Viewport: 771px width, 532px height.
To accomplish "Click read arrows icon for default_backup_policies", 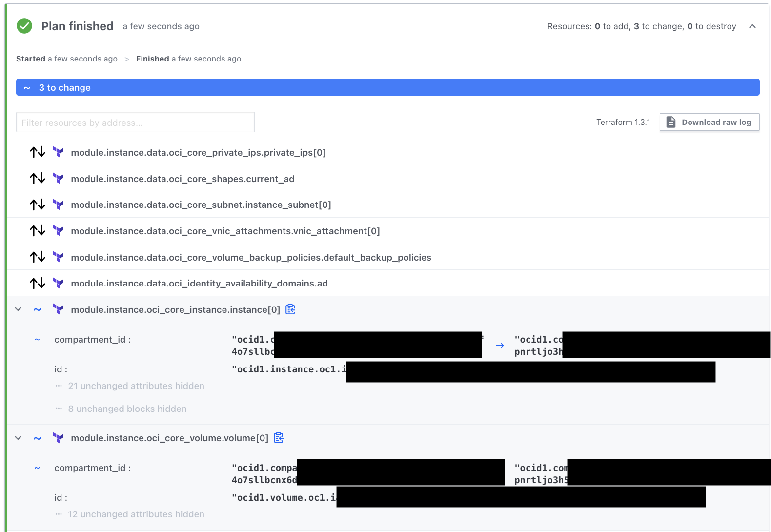I will (x=38, y=257).
